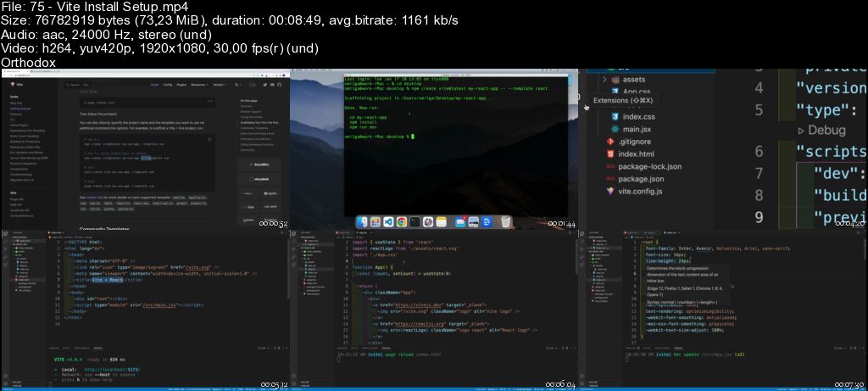Image resolution: width=868 pixels, height=391 pixels.
Task: Open the Terminal app icon in the dock
Action: (x=415, y=221)
